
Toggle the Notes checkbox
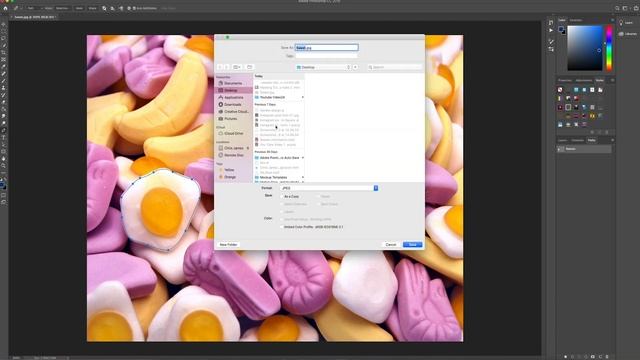pos(318,197)
